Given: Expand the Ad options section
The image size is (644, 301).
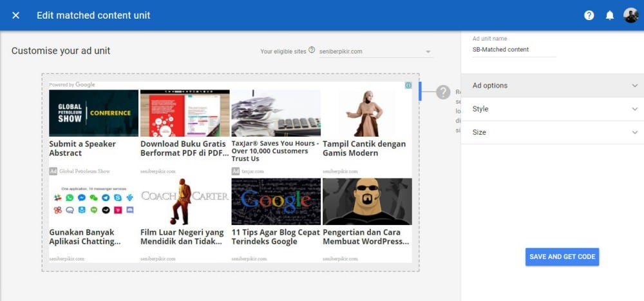Looking at the screenshot, I should tap(553, 86).
